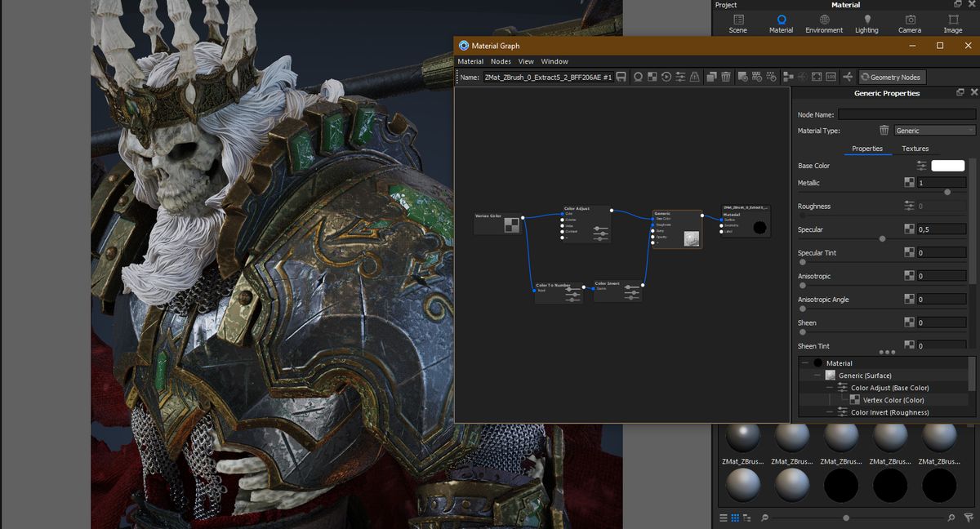The image size is (980, 529).
Task: Open the Material Type dropdown showing Generic
Action: tap(934, 130)
